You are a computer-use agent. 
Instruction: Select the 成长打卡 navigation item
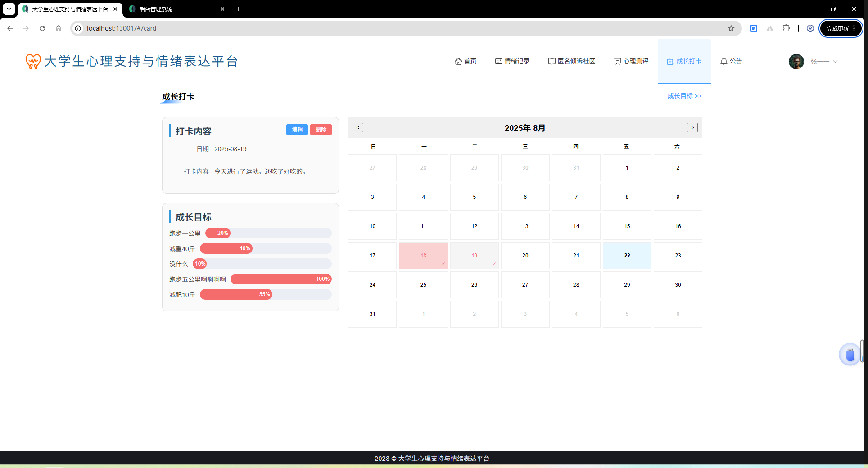(684, 61)
